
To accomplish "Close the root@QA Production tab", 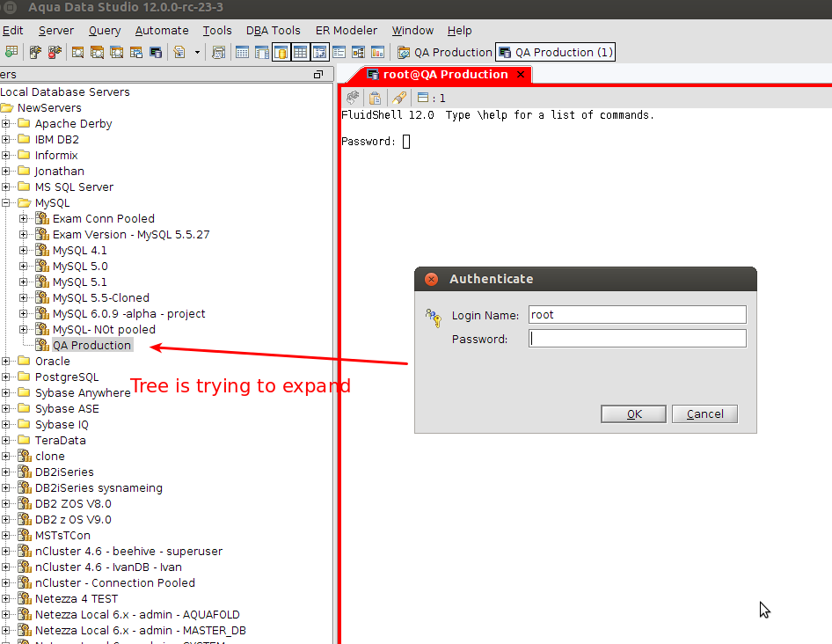I will pyautogui.click(x=521, y=74).
